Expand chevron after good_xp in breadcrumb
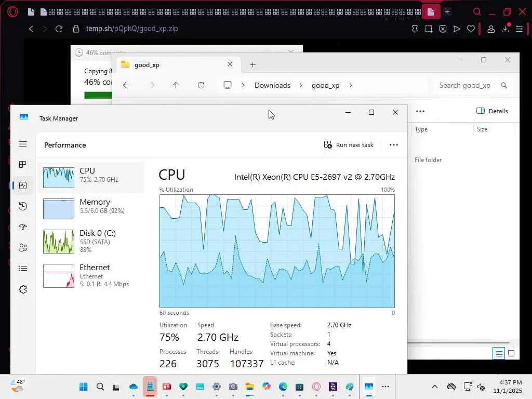 coord(351,85)
